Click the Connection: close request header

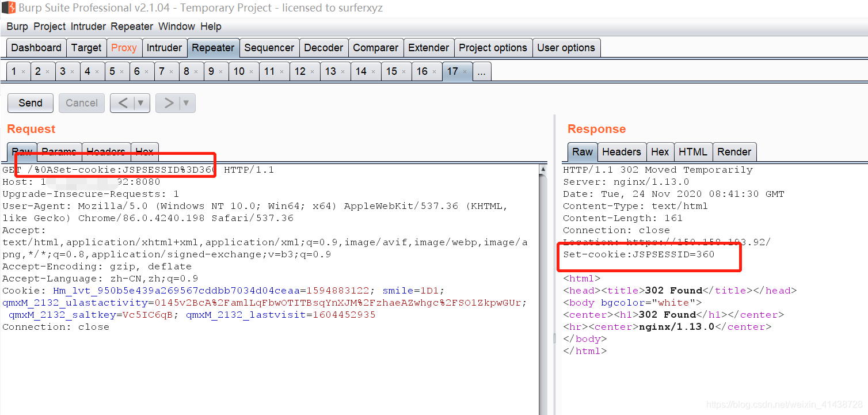click(x=56, y=327)
